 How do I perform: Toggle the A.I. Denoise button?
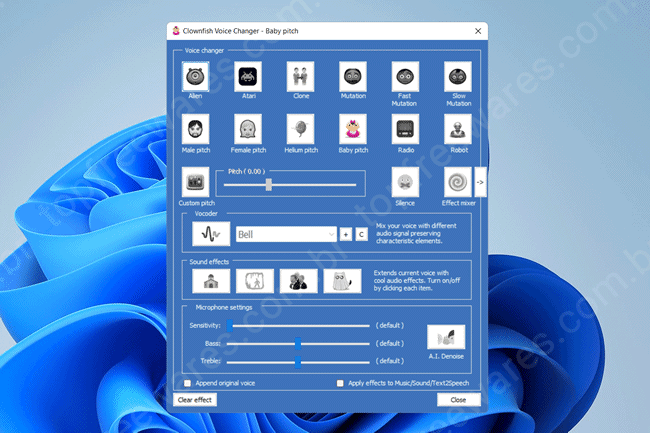pyautogui.click(x=446, y=337)
